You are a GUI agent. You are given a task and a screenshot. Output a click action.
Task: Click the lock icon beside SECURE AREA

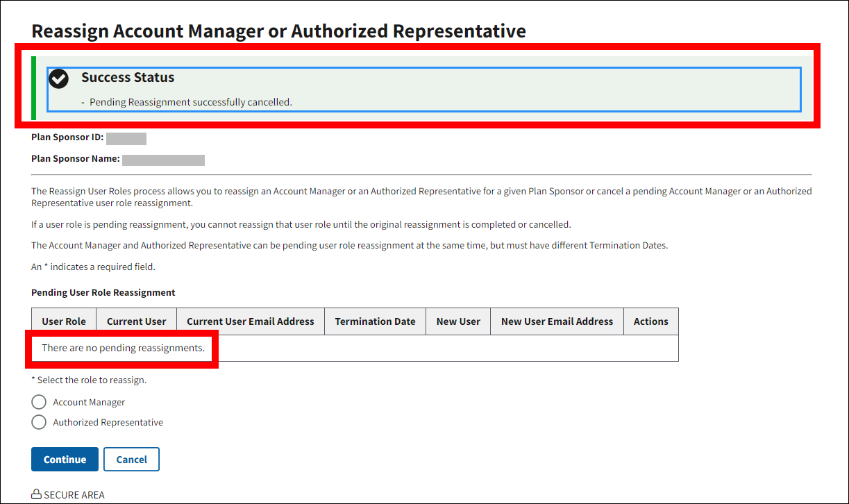pos(36,495)
